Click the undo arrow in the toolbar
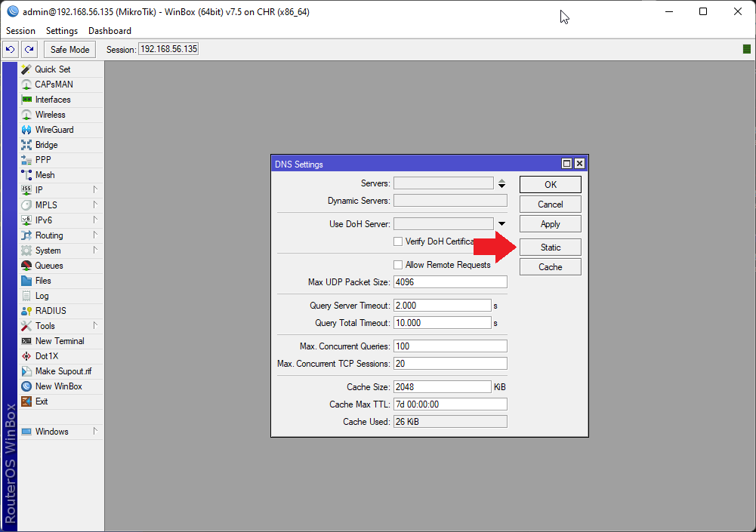The width and height of the screenshot is (756, 532). (x=10, y=48)
